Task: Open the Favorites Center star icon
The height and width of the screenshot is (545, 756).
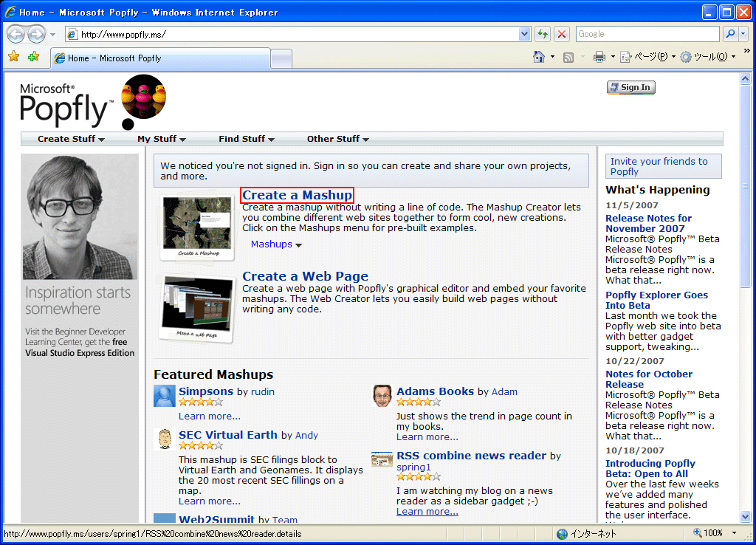Action: tap(14, 57)
